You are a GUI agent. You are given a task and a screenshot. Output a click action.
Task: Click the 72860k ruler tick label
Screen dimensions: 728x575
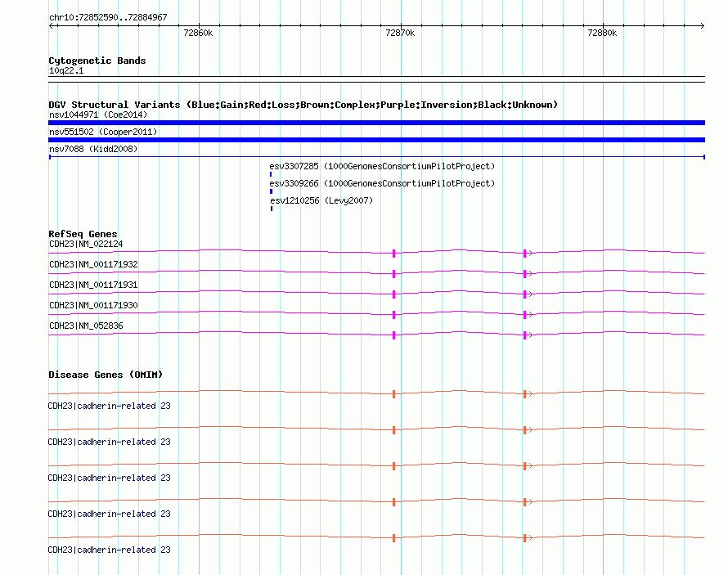(x=198, y=33)
